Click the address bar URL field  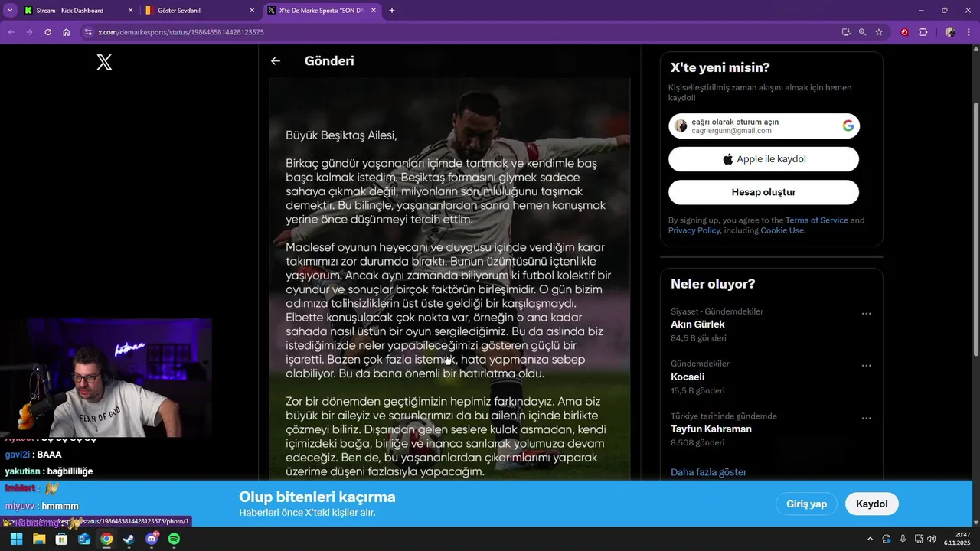459,32
